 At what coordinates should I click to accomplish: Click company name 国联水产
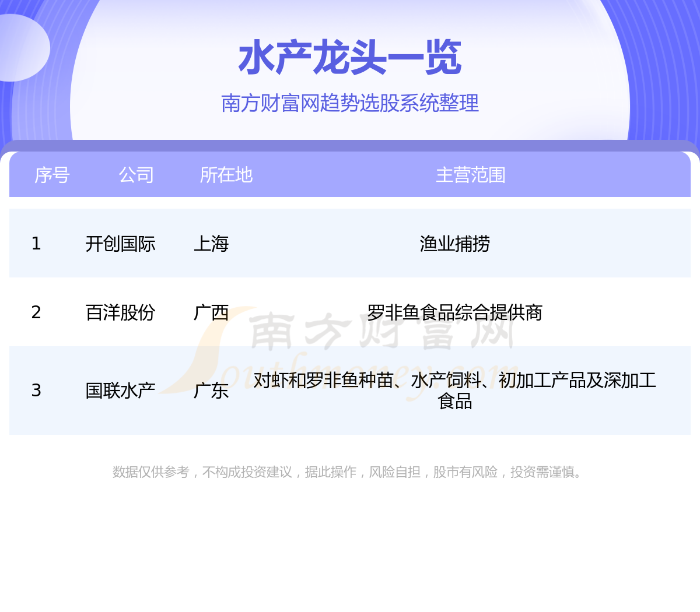120,391
